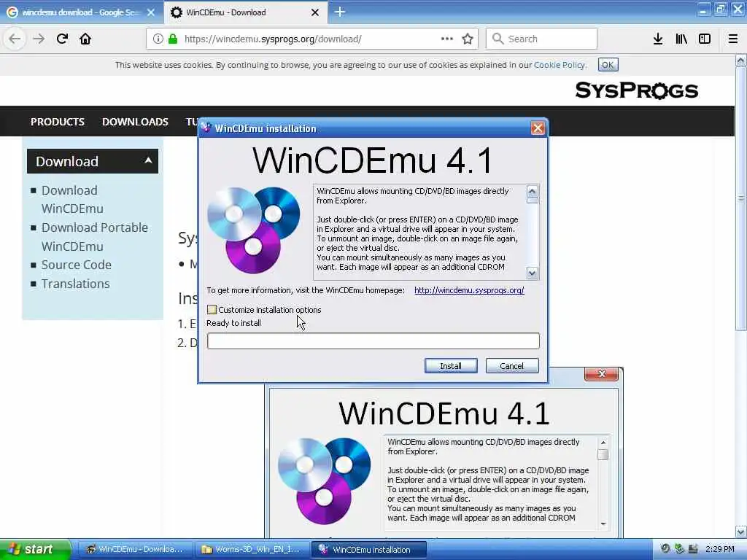Open the Library icon

pyautogui.click(x=681, y=39)
